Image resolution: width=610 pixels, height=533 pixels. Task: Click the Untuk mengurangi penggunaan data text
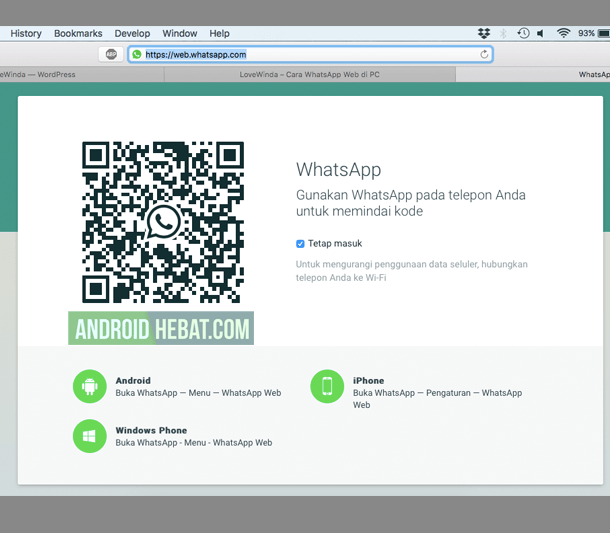point(412,271)
